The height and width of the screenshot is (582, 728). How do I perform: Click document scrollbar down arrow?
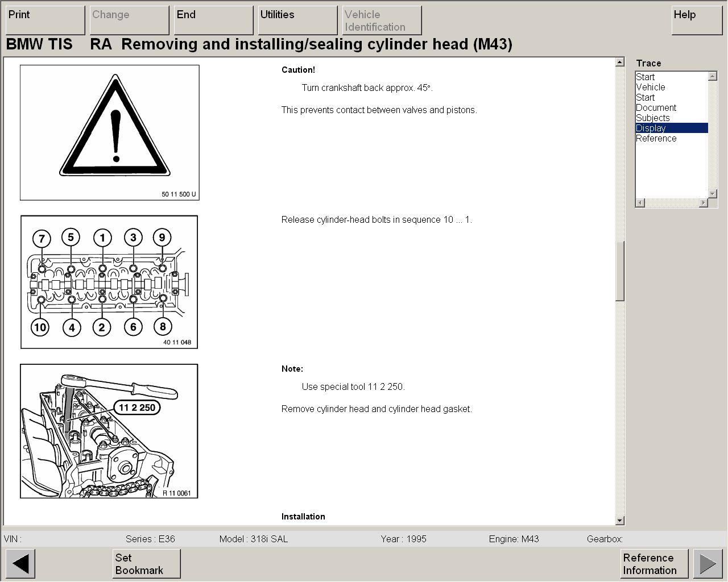[620, 520]
